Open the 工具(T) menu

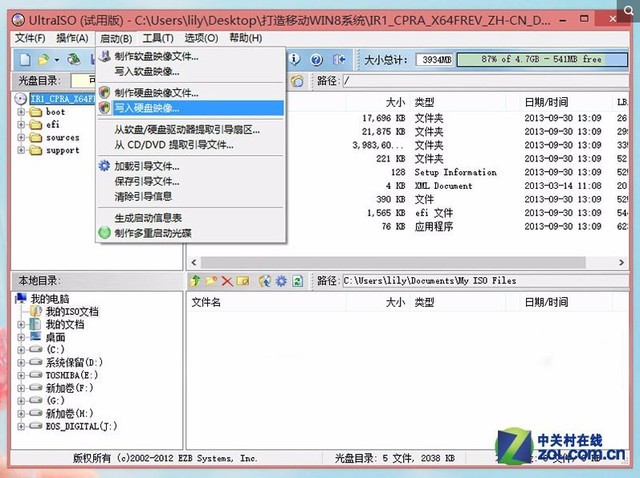click(x=158, y=38)
